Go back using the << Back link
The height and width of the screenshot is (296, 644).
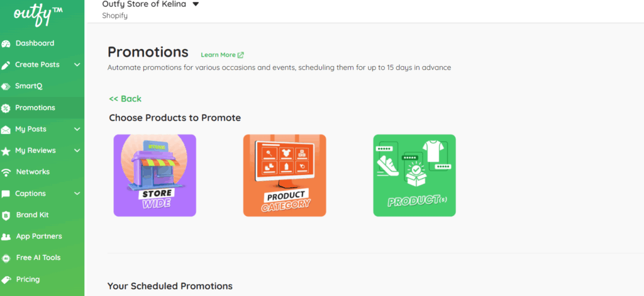click(x=125, y=99)
